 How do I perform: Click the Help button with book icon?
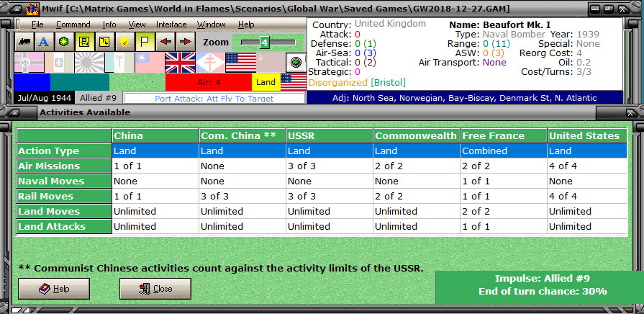coord(54,289)
